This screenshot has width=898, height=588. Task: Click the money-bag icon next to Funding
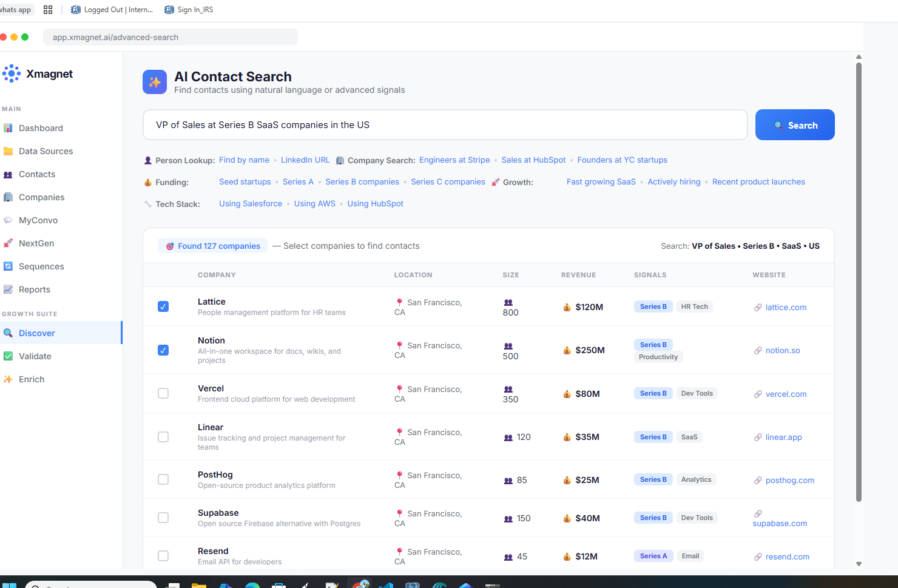(147, 181)
